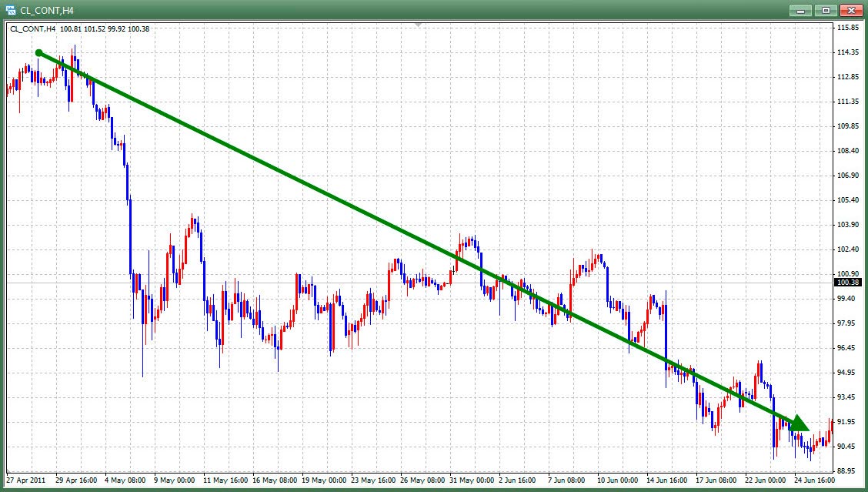The image size is (868, 492).
Task: Click the 19 May 00:00 time label
Action: click(322, 480)
